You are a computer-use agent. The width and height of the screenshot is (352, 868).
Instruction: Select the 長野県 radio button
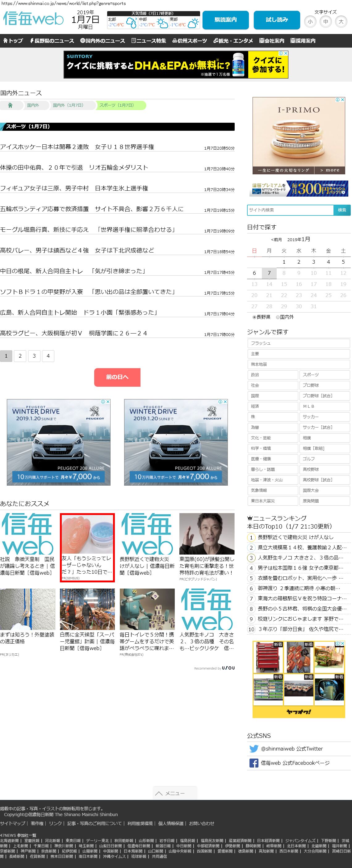tap(254, 317)
